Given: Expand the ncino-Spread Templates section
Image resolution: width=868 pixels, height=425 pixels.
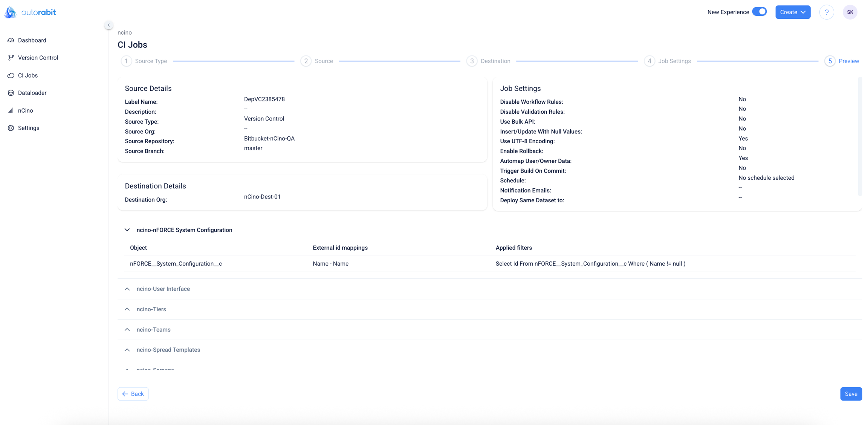Looking at the screenshot, I should point(127,350).
